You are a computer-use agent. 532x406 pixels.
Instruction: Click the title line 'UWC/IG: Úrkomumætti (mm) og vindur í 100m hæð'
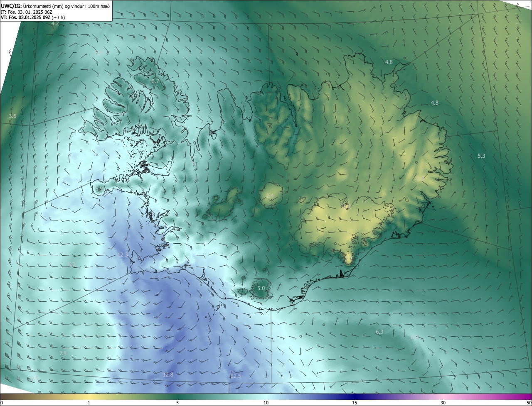point(55,6)
